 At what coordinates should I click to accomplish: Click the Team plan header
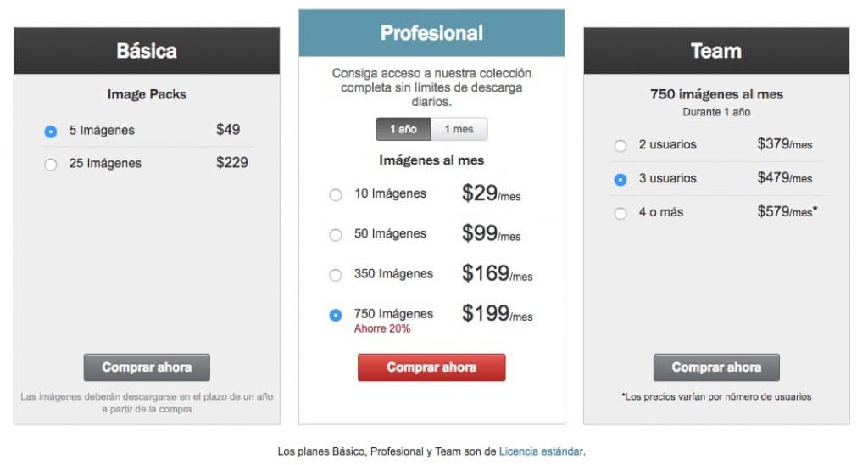coord(716,51)
